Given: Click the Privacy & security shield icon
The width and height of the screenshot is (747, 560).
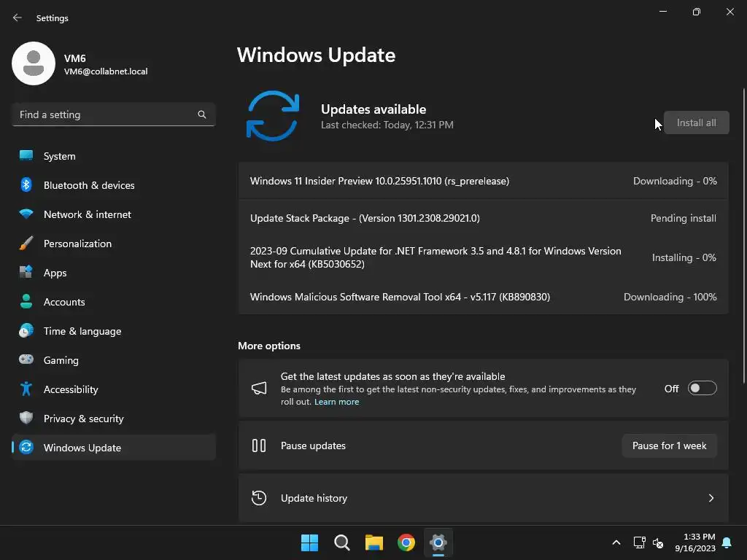Looking at the screenshot, I should 26,418.
